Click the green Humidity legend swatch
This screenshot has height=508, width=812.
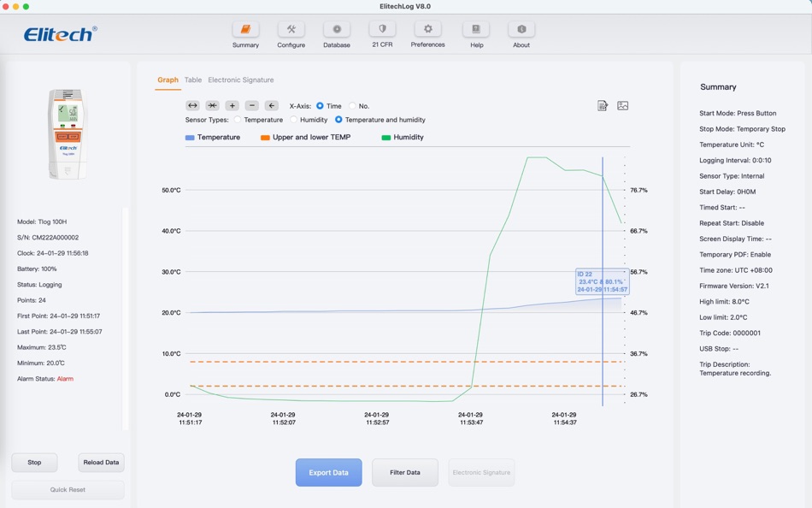385,138
